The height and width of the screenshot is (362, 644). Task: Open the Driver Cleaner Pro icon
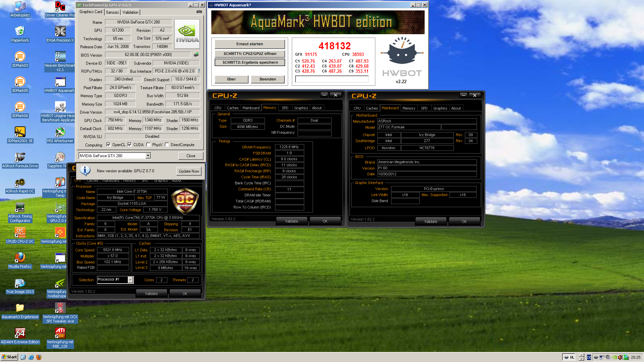tap(60, 9)
